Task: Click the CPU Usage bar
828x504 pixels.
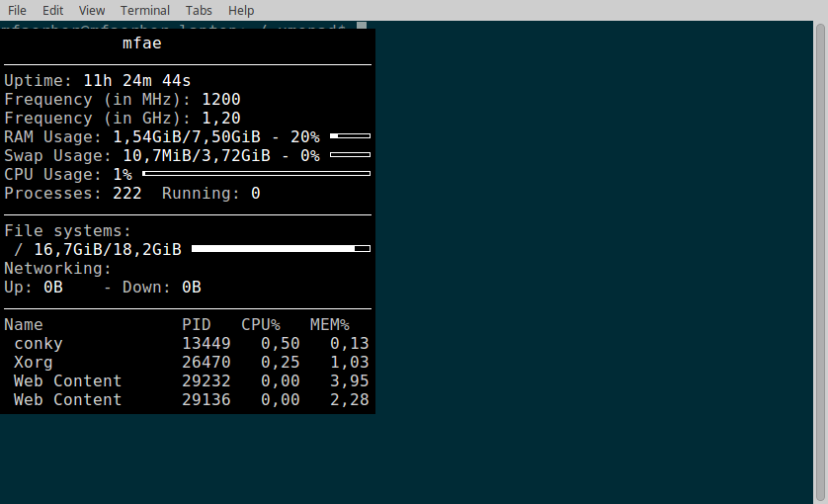Action: click(x=256, y=173)
